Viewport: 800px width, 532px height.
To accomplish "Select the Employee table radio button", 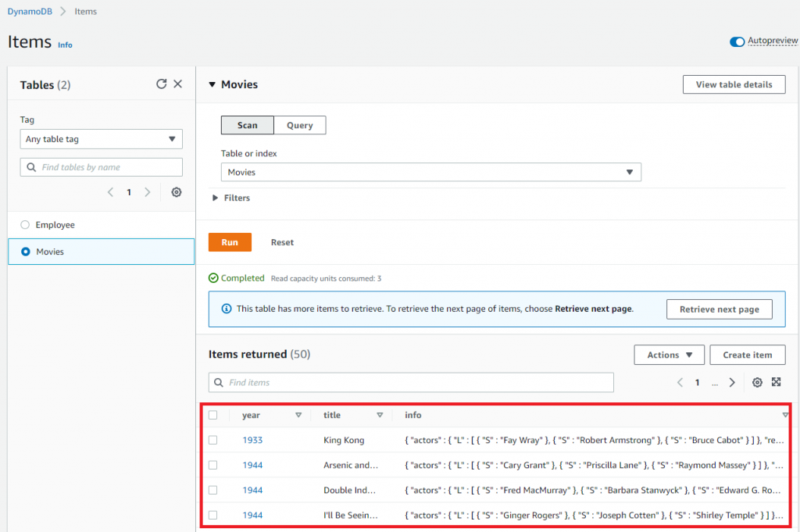I will tap(25, 225).
